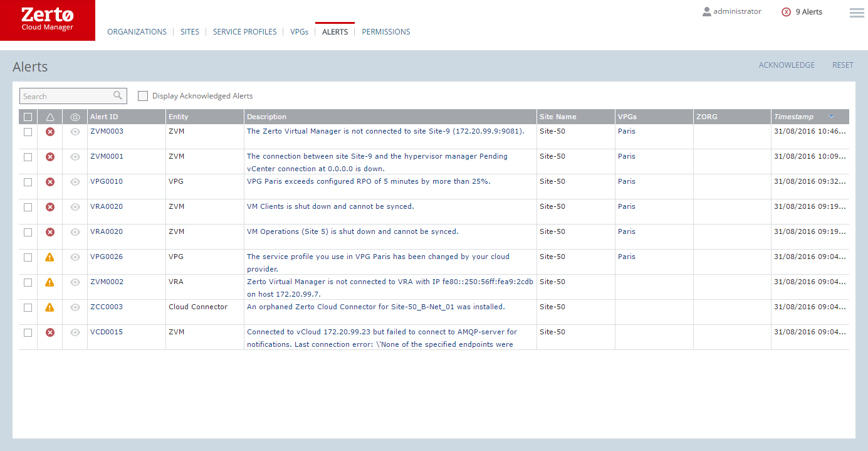Screen dimensions: 868x451
Task: Select checkbox for alert VPG0010
Action: click(x=28, y=182)
